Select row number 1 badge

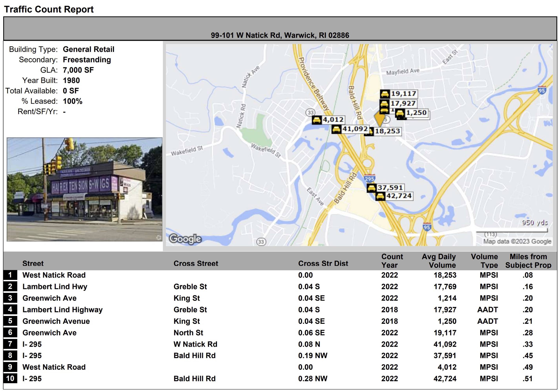(10, 275)
